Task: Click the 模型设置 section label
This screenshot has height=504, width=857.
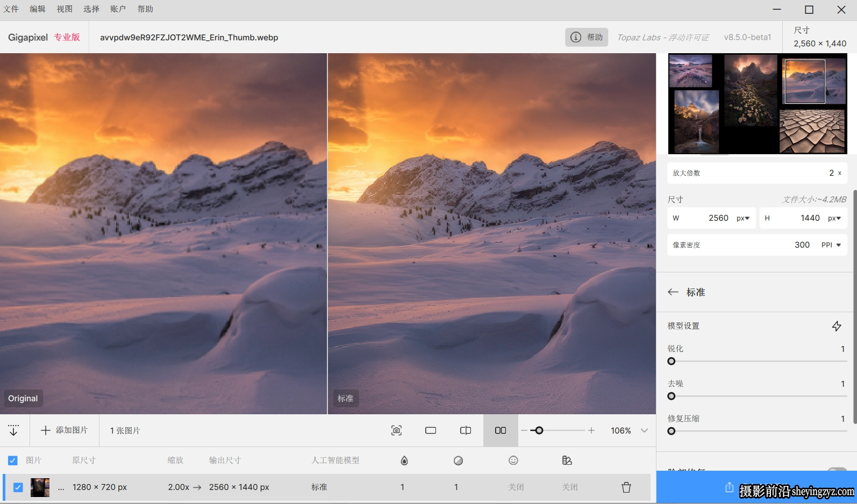Action: coord(683,326)
